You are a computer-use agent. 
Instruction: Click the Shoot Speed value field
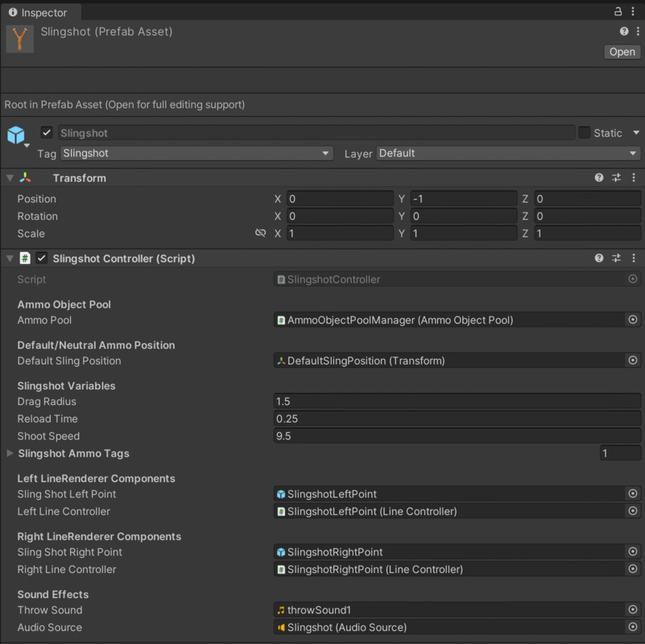pos(457,436)
